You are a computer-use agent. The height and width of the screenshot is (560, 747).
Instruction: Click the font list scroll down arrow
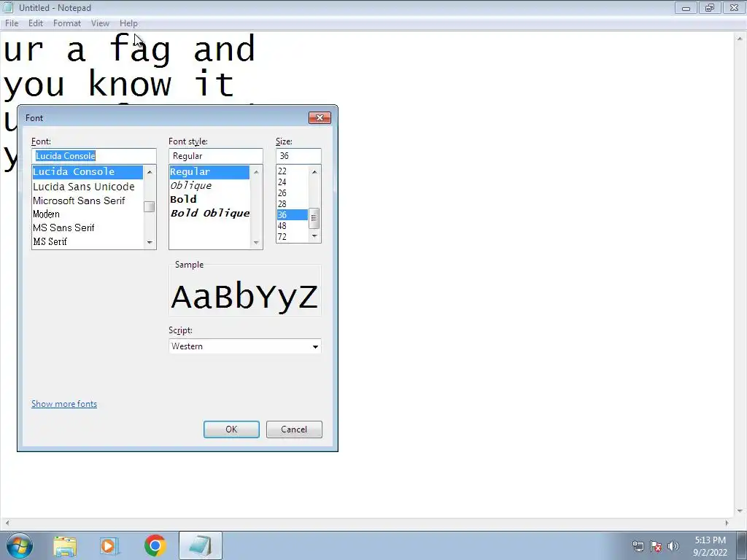150,242
